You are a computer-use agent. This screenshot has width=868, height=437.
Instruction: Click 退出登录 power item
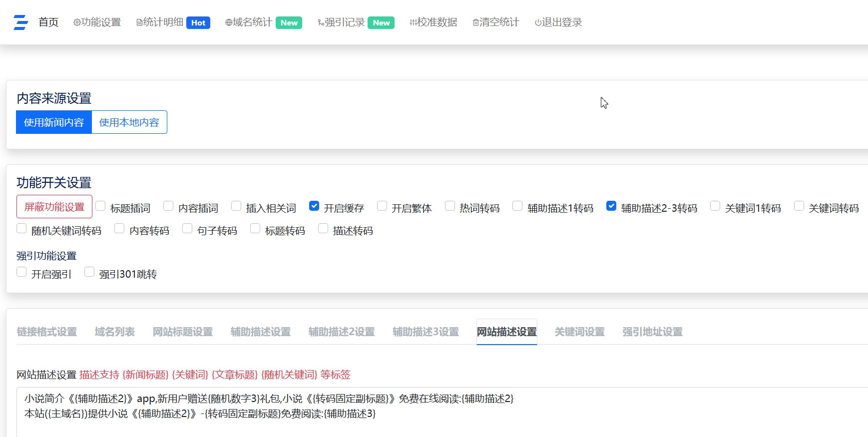(558, 22)
